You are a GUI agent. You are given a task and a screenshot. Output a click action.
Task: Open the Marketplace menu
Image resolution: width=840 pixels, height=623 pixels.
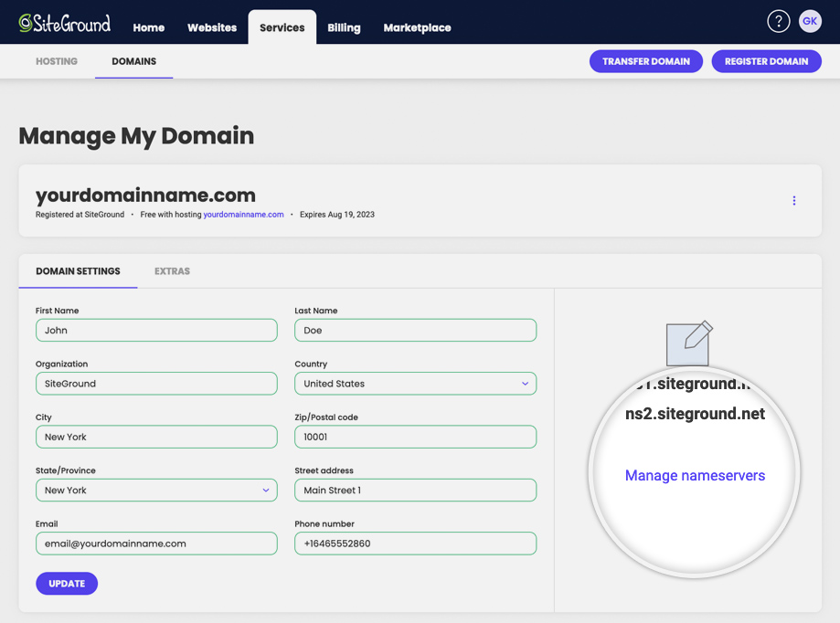[x=417, y=27]
